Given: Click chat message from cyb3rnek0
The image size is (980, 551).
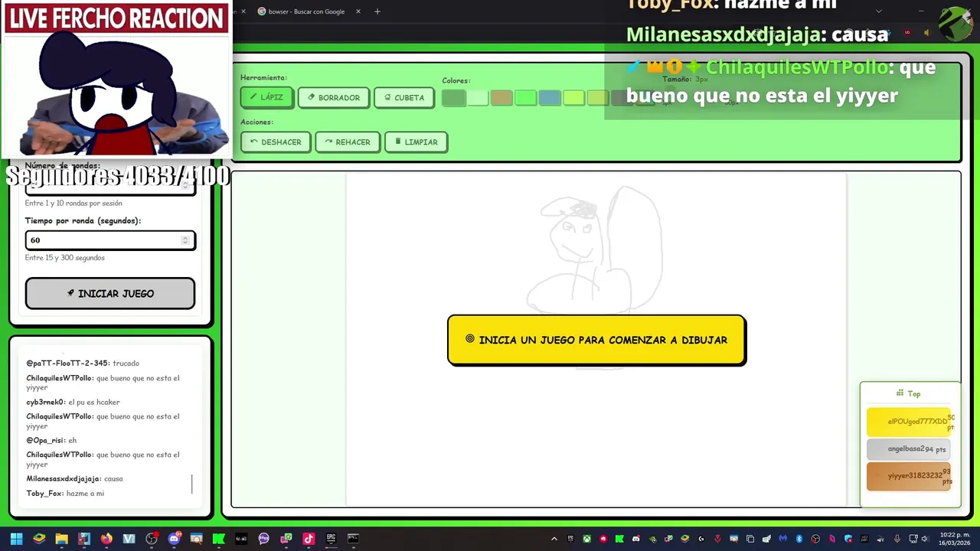Looking at the screenshot, I should pyautogui.click(x=73, y=402).
